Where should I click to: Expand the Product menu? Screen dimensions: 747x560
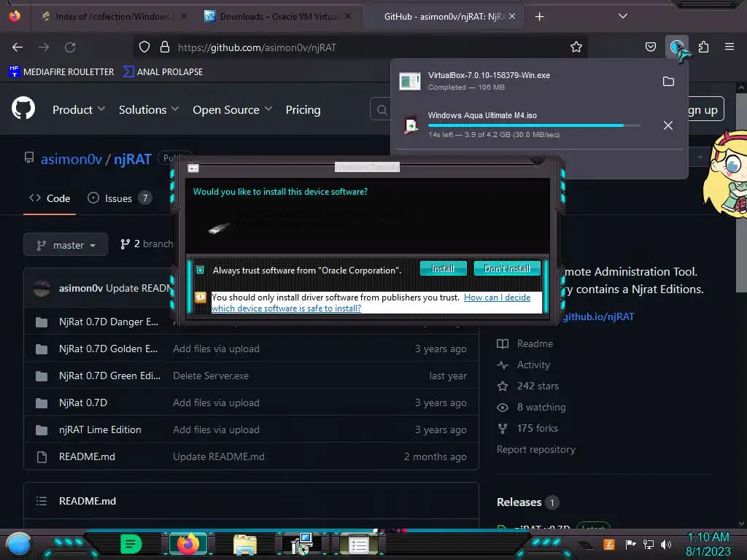(79, 109)
